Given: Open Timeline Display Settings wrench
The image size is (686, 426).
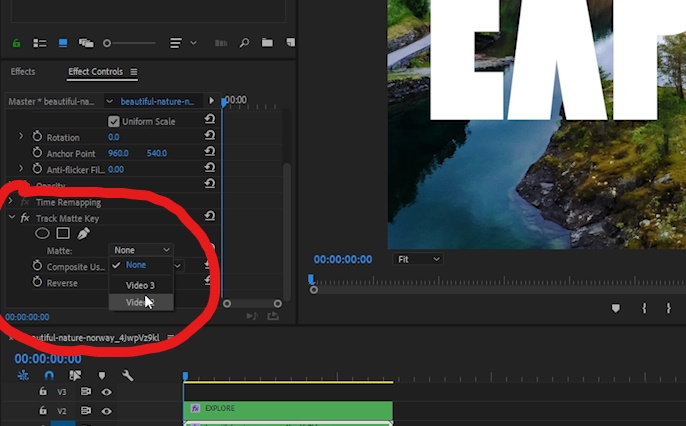Looking at the screenshot, I should 127,375.
